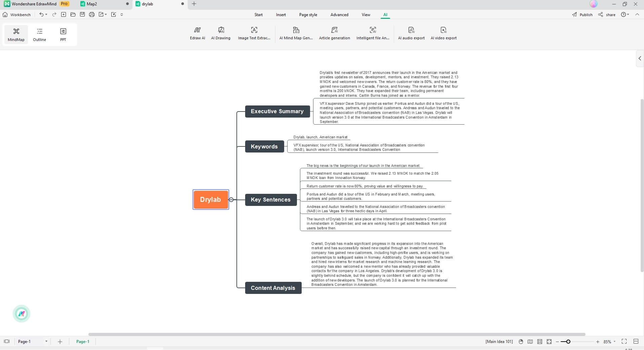Enter fullscreen presentation mode
Viewport: 644px width, 350px height.
pyautogui.click(x=624, y=341)
